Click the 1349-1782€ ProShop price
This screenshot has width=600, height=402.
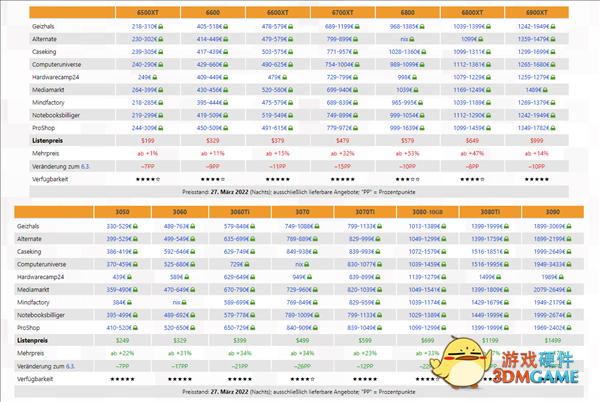coord(534,128)
